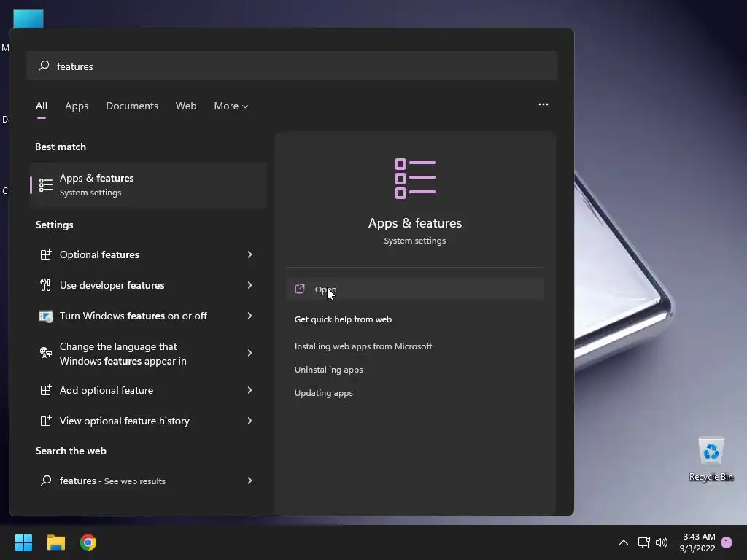Viewport: 747px width, 560px height.
Task: Click Turn Windows features on or off text
Action: [x=133, y=316]
